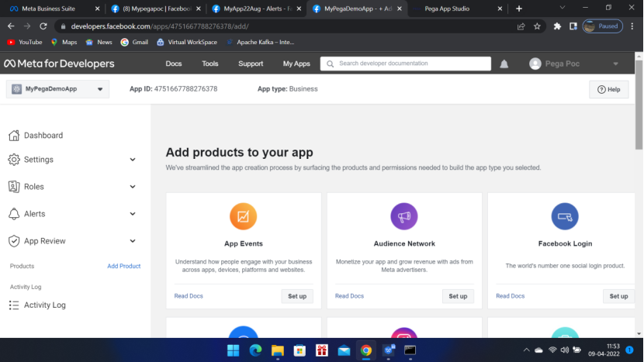Open a new Chrome tab

click(519, 9)
